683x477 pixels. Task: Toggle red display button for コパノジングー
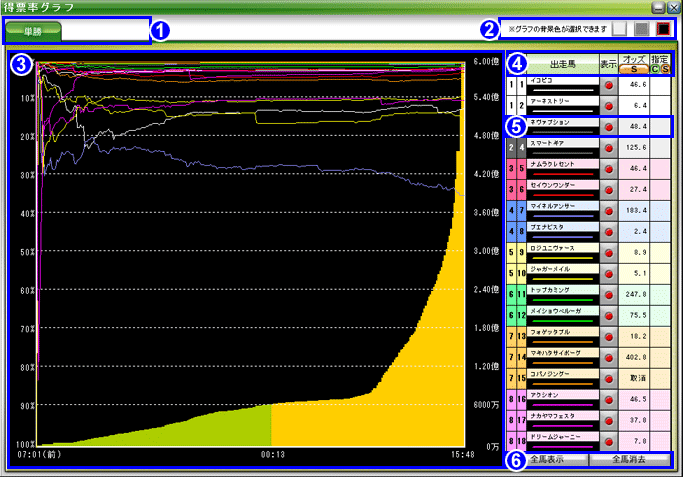click(x=609, y=379)
